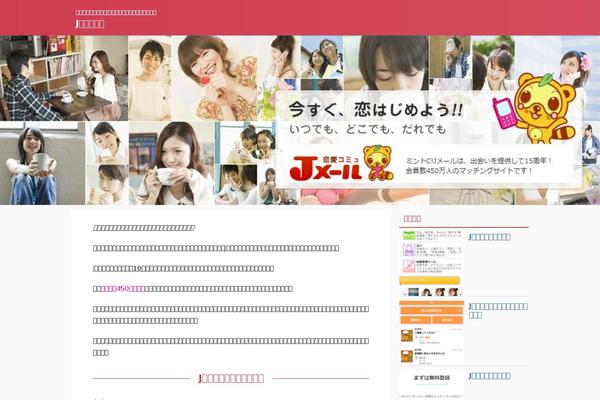Open the two-line sidebar link beside the orange thumbnail

click(498, 310)
